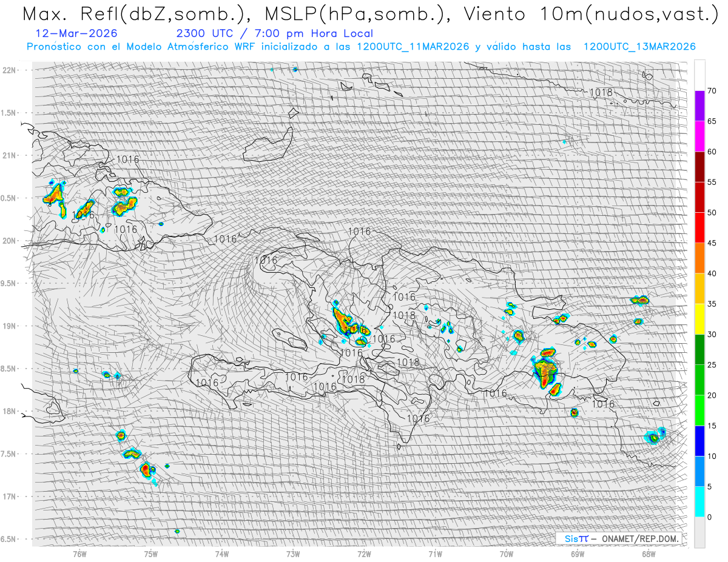Select the light blue 5–10 dBZ colorbar segment

[699, 471]
